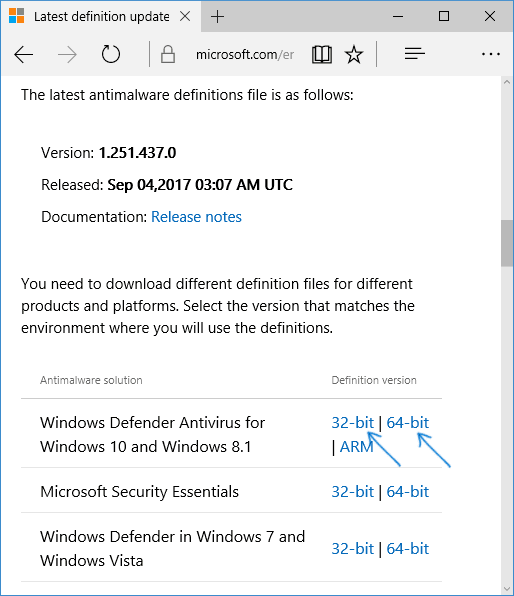The width and height of the screenshot is (514, 596).
Task: Click the scrollbar up arrow
Action: coord(507,82)
